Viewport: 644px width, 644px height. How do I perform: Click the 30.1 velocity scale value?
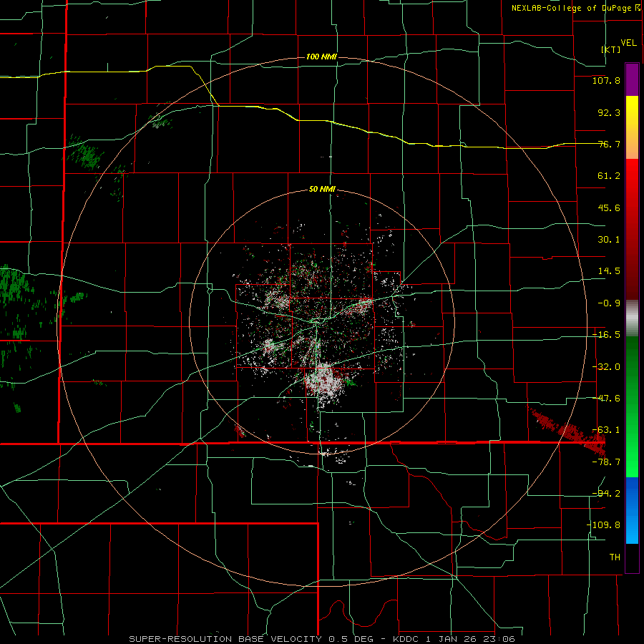click(x=609, y=240)
